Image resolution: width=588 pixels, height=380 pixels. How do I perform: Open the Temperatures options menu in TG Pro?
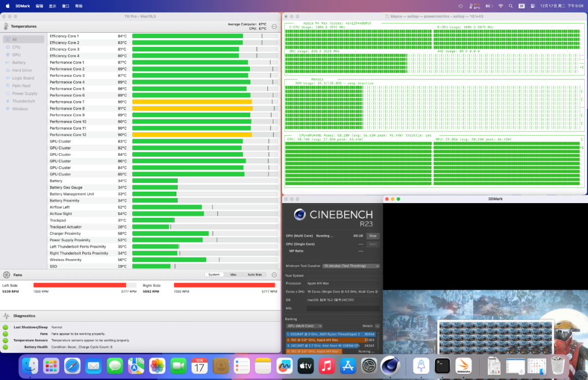(x=274, y=26)
